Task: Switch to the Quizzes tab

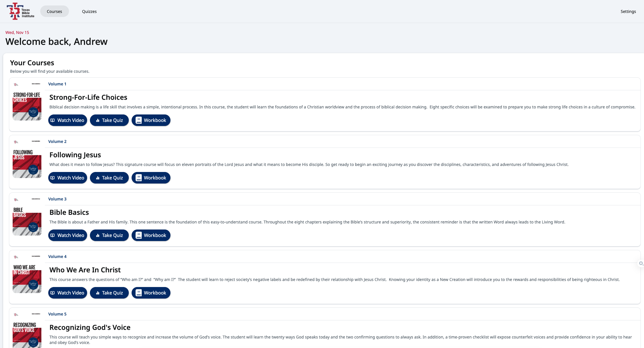Action: [89, 12]
